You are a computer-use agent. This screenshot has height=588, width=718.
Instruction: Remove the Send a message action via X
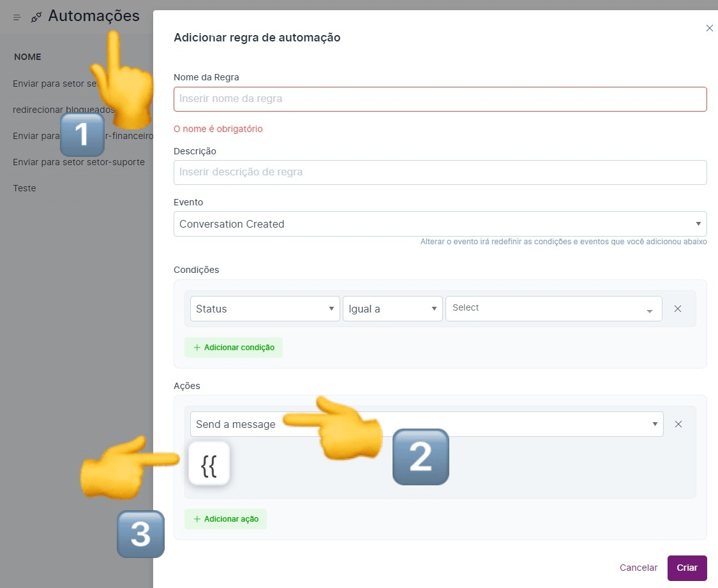[678, 423]
